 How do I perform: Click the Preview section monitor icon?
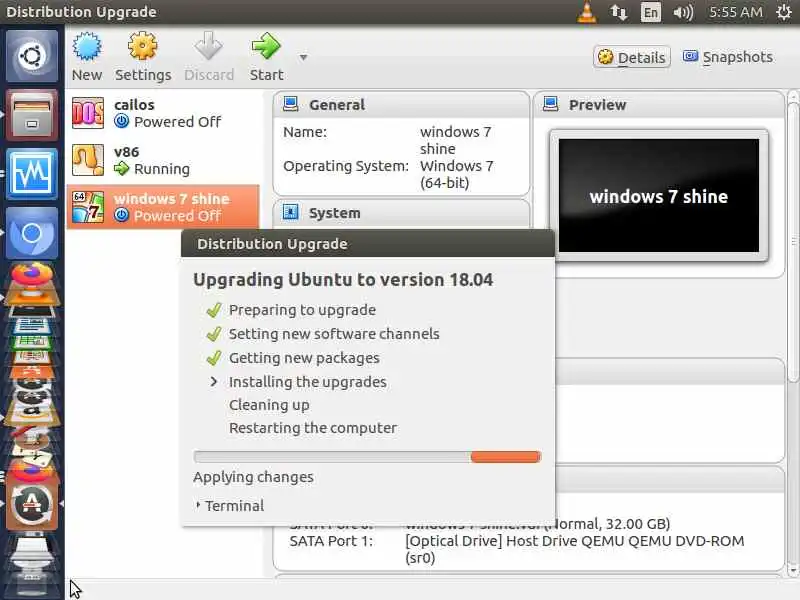pos(551,104)
